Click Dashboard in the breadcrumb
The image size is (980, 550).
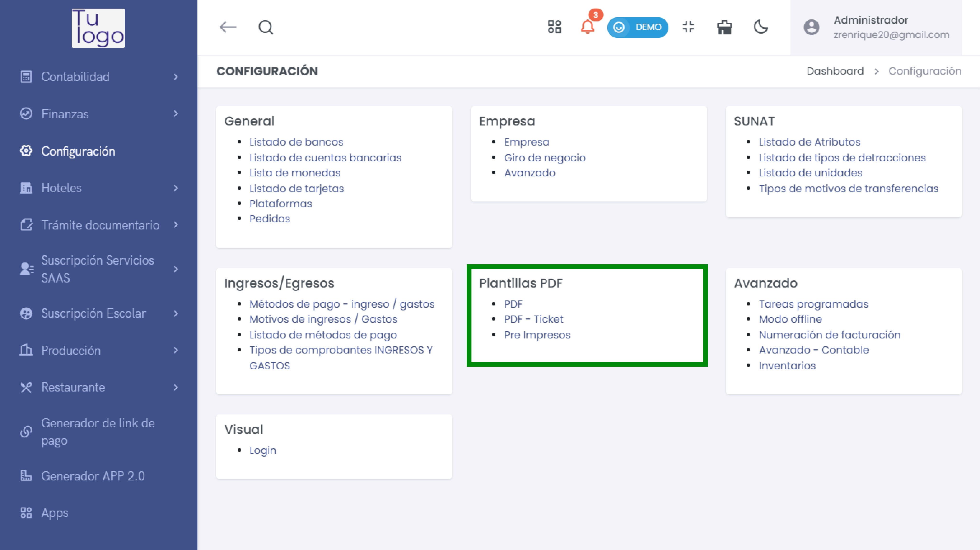click(835, 71)
